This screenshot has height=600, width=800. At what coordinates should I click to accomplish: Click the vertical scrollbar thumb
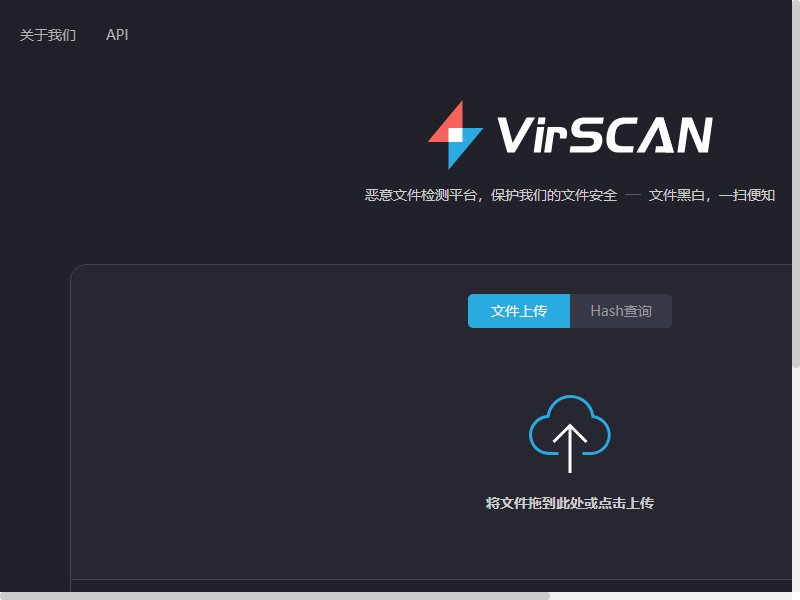point(796,184)
